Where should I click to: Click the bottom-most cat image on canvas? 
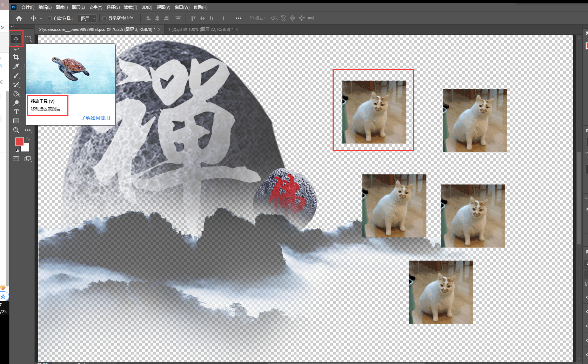point(441,292)
